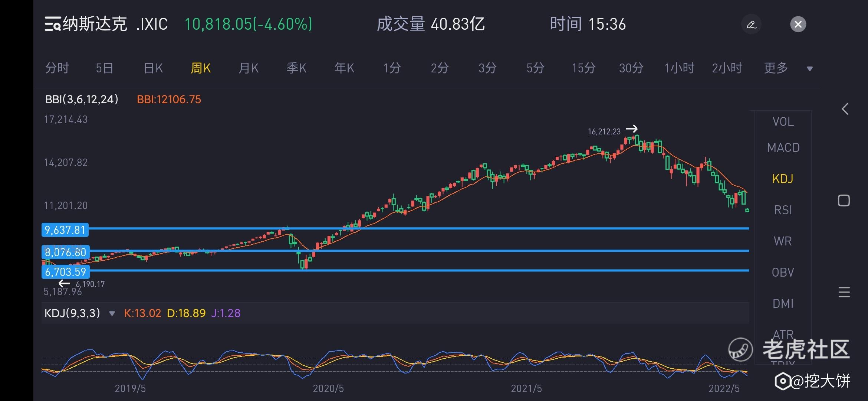
Task: Select the KDJ indicator
Action: pos(783,179)
